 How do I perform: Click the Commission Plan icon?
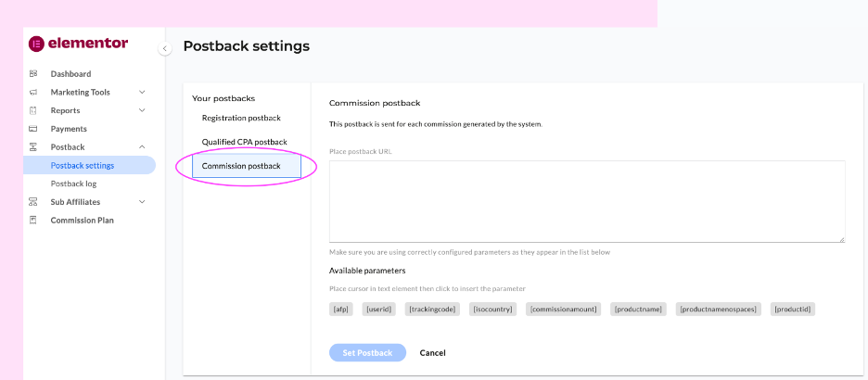click(33, 221)
